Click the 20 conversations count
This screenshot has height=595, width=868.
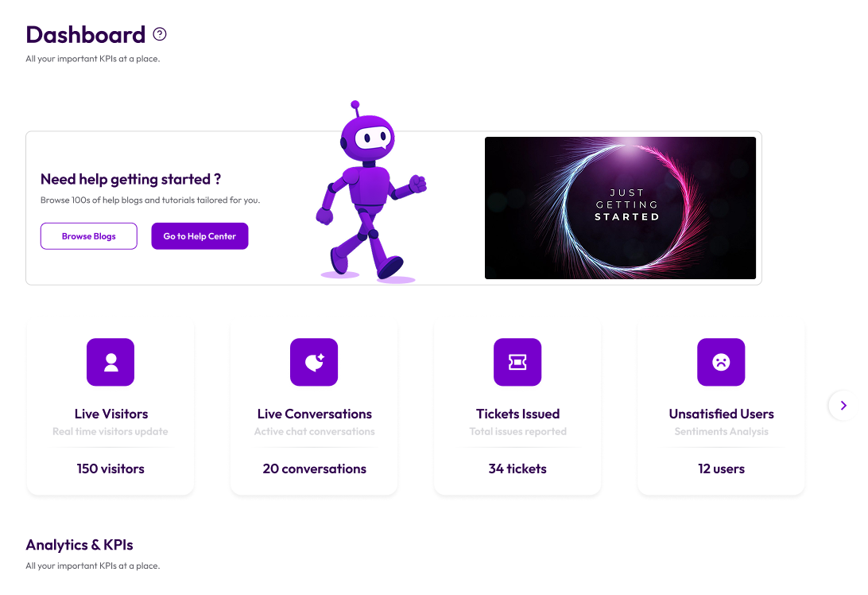pyautogui.click(x=314, y=469)
